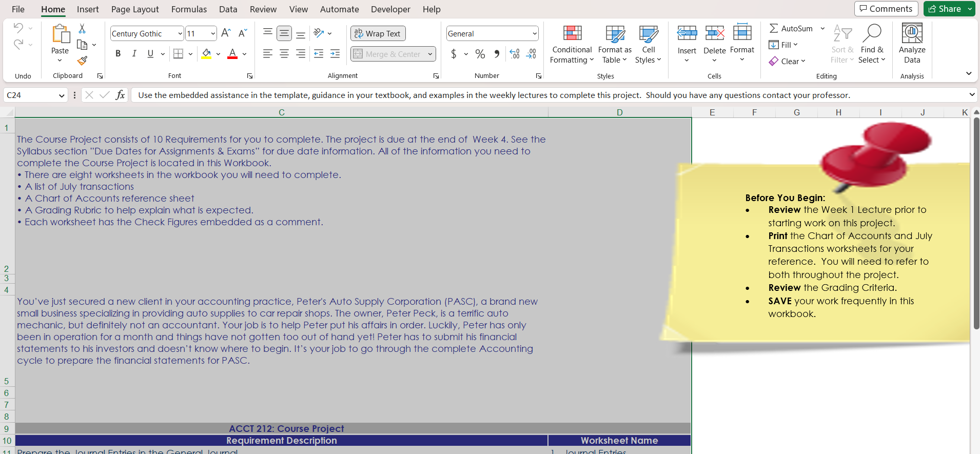The height and width of the screenshot is (454, 980).
Task: Open Format cells menu
Action: (x=742, y=43)
